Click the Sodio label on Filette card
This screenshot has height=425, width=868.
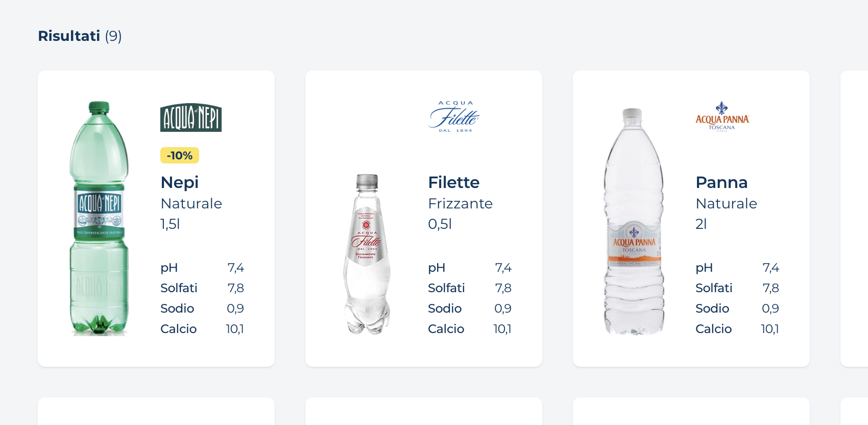445,309
